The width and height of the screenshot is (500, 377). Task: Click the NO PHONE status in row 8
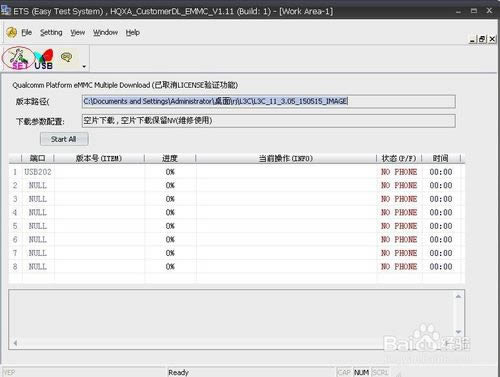tap(399, 267)
